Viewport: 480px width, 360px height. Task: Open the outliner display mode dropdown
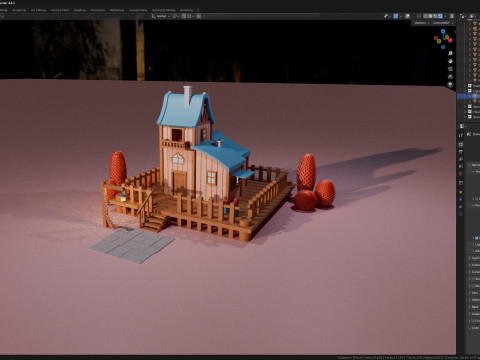coord(473,16)
